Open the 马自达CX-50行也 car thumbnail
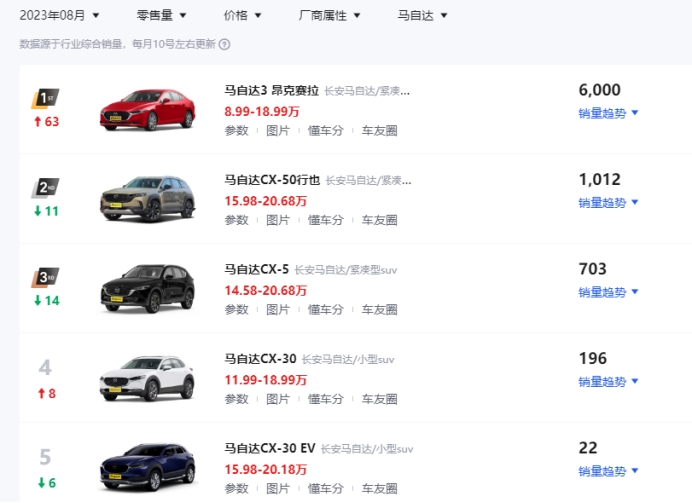Viewport: 692px width, 503px height. click(147, 199)
